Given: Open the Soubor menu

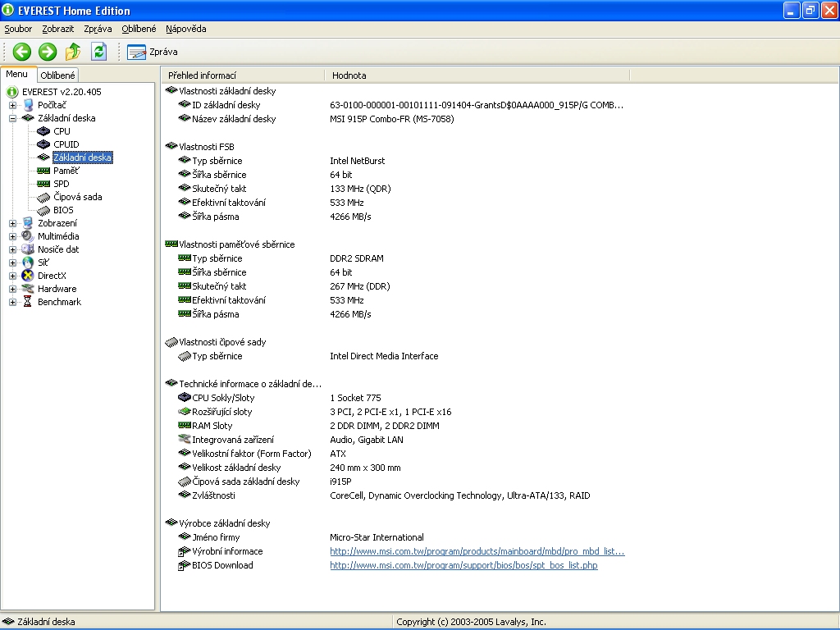Looking at the screenshot, I should pyautogui.click(x=18, y=29).
